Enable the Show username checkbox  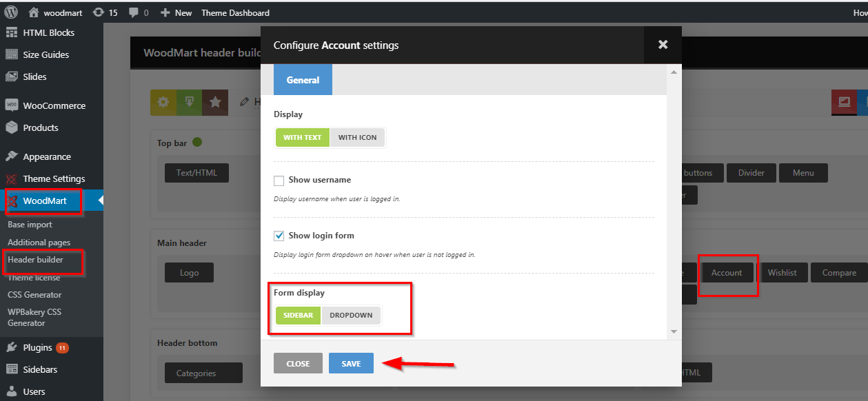tap(279, 181)
